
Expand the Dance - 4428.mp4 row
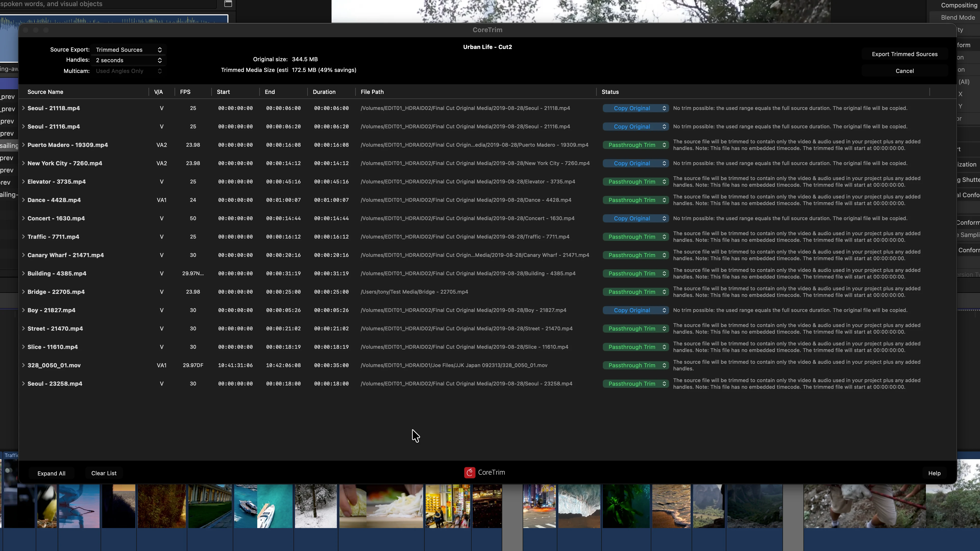tap(23, 200)
